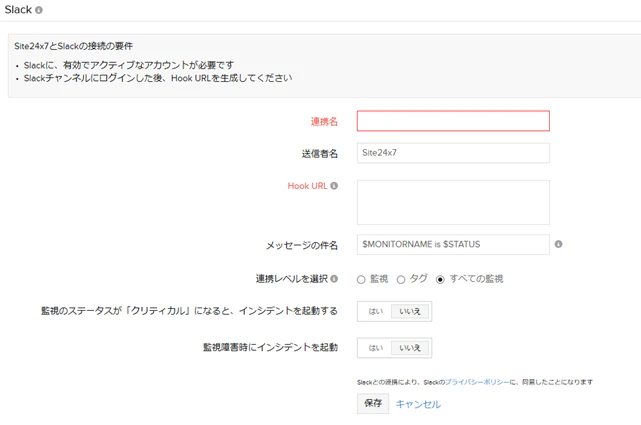Set クリティカル incident toggle to はい
Viewport: 641px width, 425px height.
point(375,311)
